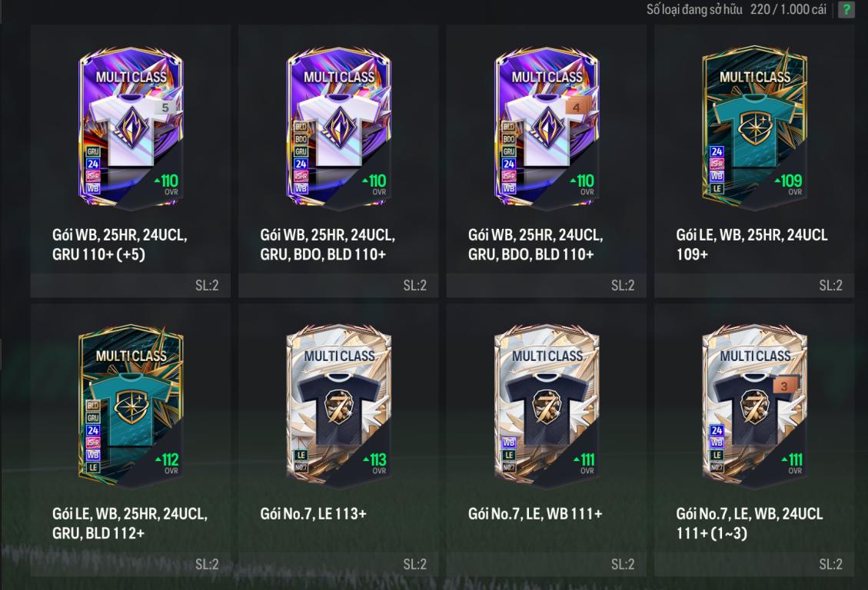Click the "220 / 1.000 cái" owned counter
The height and width of the screenshot is (590, 868).
coord(788,9)
